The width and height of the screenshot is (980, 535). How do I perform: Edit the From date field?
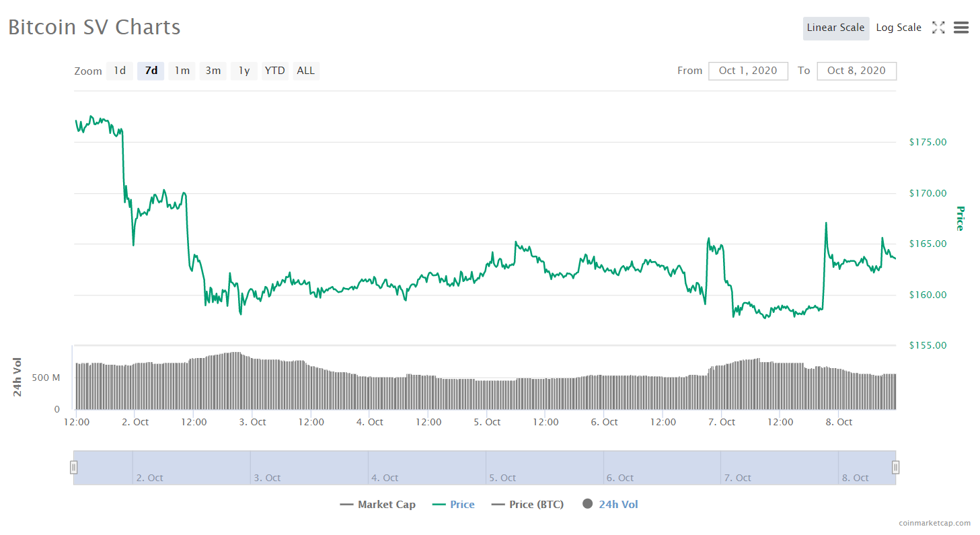click(748, 71)
